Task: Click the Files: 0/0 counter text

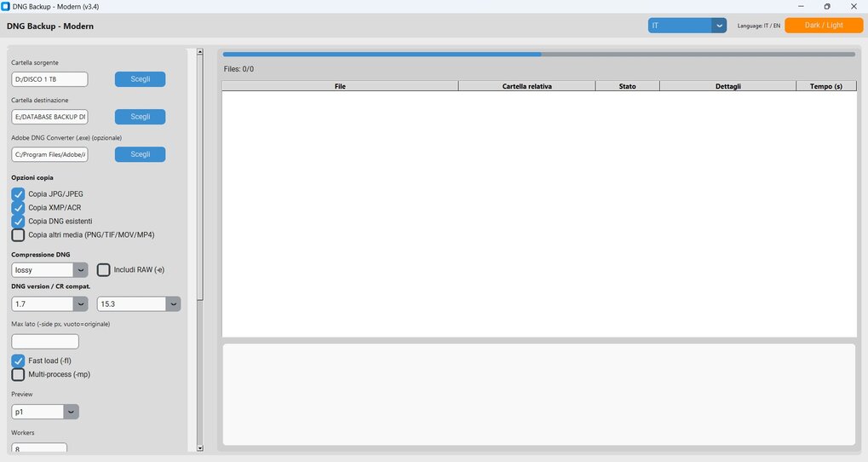Action: pyautogui.click(x=239, y=69)
